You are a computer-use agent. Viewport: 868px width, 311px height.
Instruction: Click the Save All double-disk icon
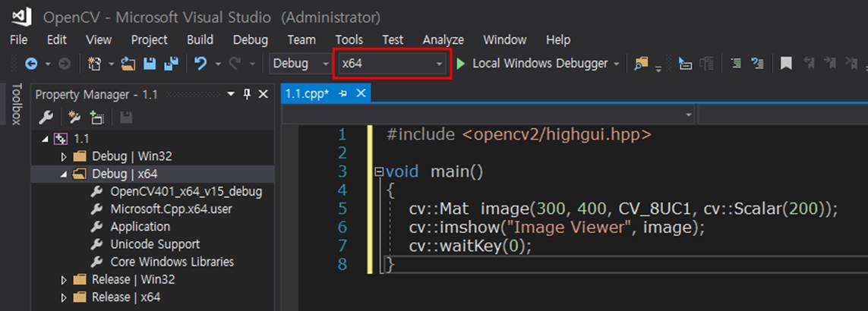pos(171,64)
